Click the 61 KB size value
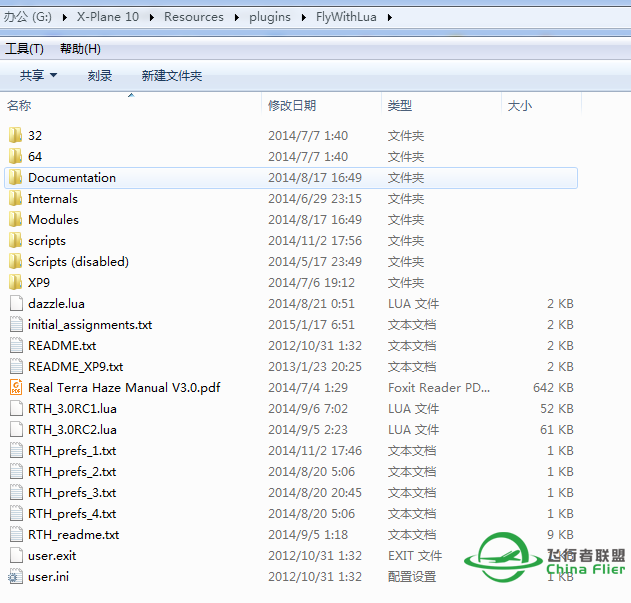 pyautogui.click(x=557, y=430)
